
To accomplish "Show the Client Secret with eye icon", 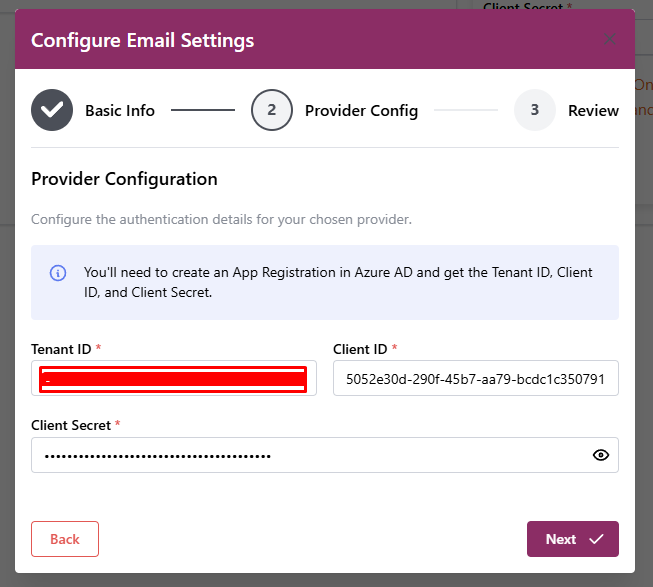I will (x=600, y=455).
